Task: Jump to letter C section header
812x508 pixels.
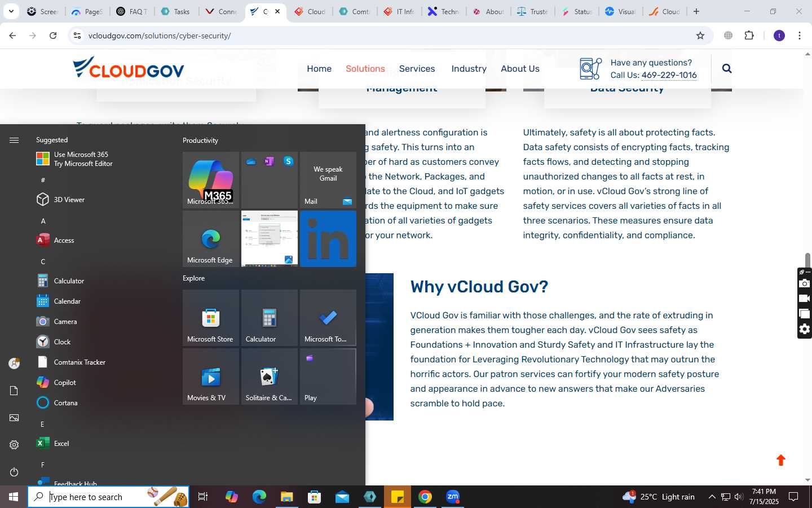Action: point(43,261)
